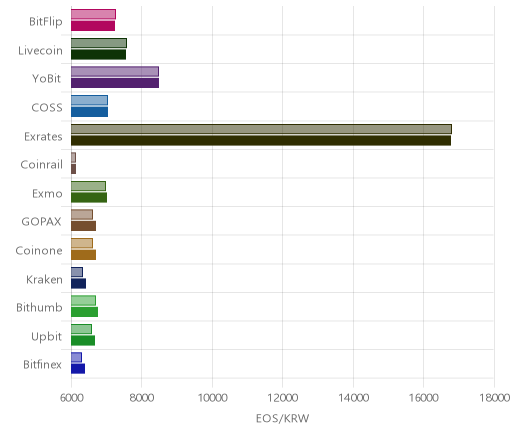Select the small brown Coinrail bar
512x436 pixels.
(x=73, y=169)
